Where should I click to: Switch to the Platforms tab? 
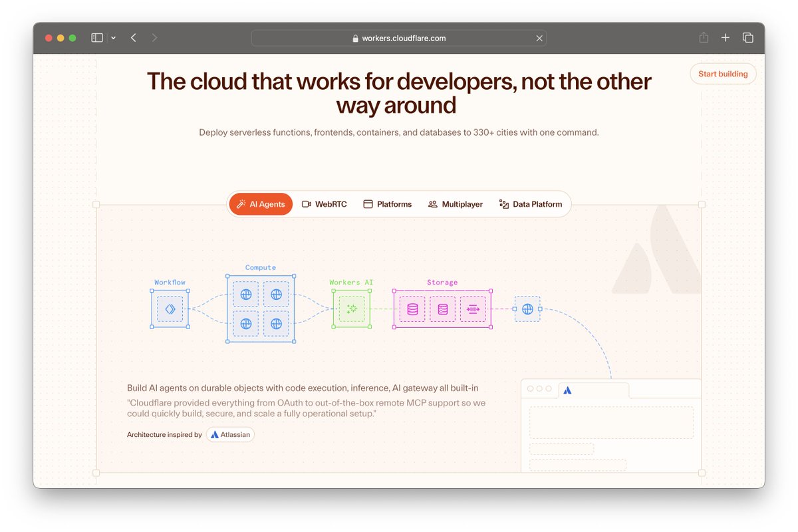pos(388,204)
